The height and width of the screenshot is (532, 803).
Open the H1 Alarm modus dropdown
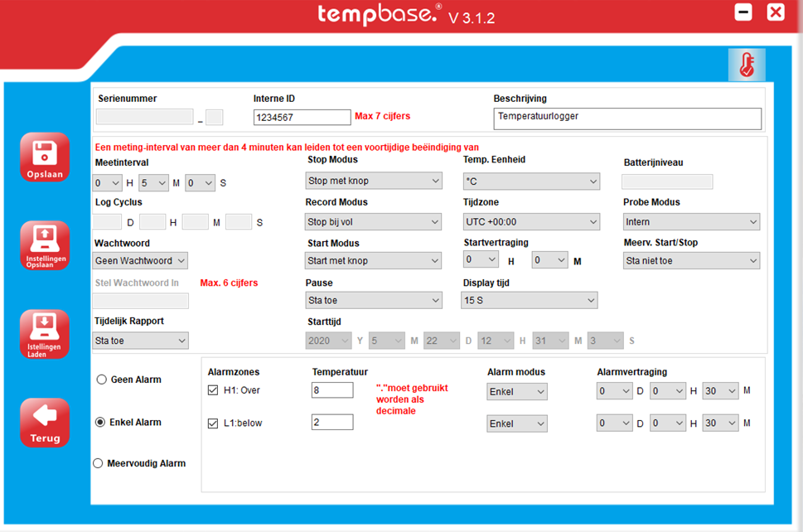[517, 392]
